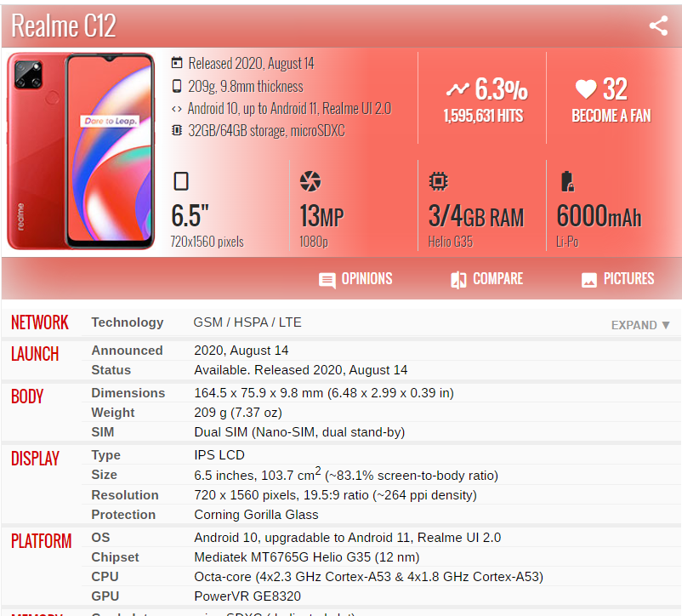Click the Corning Gorilla Glass value
This screenshot has width=682, height=616.
(x=256, y=515)
